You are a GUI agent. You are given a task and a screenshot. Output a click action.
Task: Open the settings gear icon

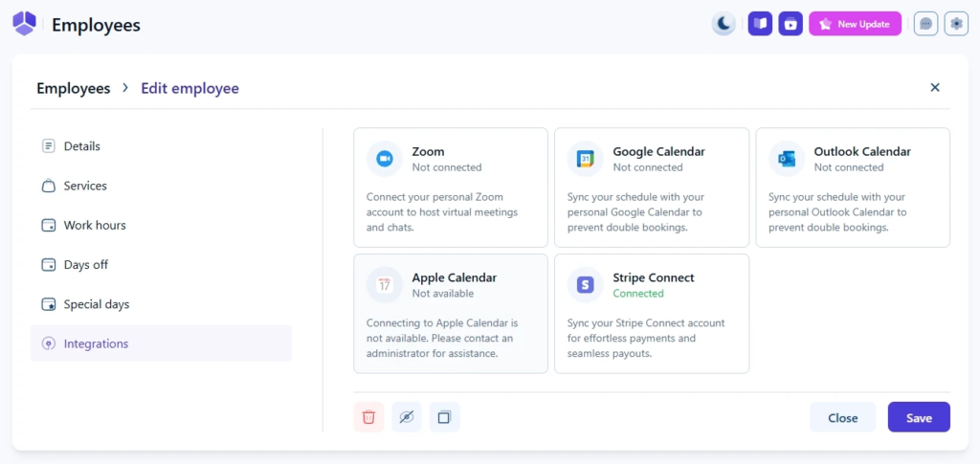click(956, 24)
